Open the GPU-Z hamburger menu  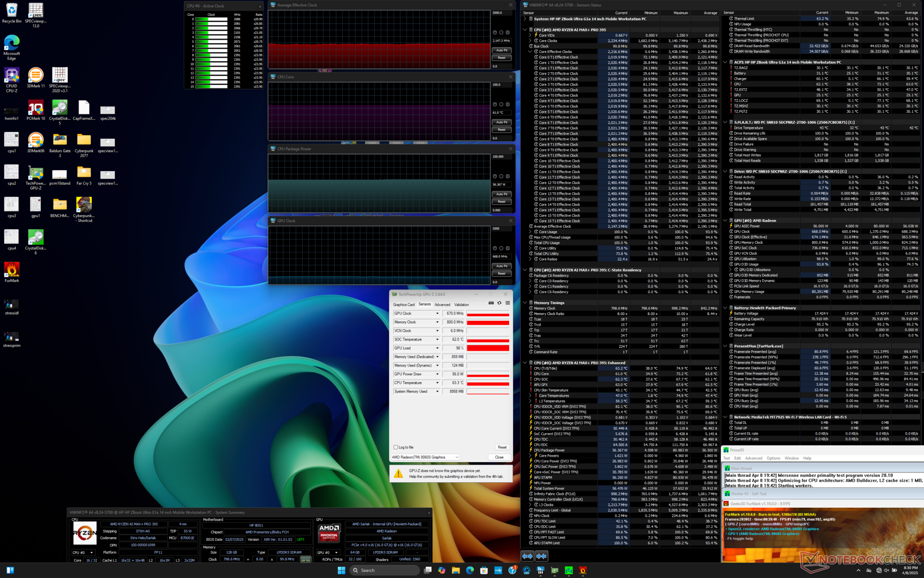(507, 303)
